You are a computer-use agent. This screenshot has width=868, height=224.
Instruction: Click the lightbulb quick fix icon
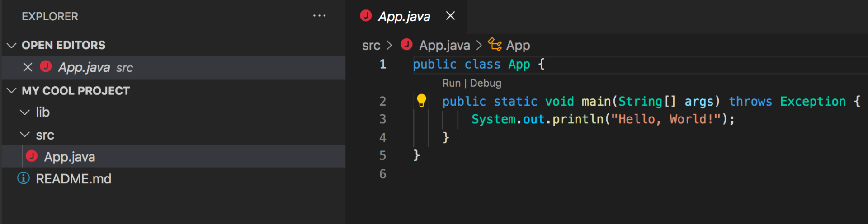(421, 100)
